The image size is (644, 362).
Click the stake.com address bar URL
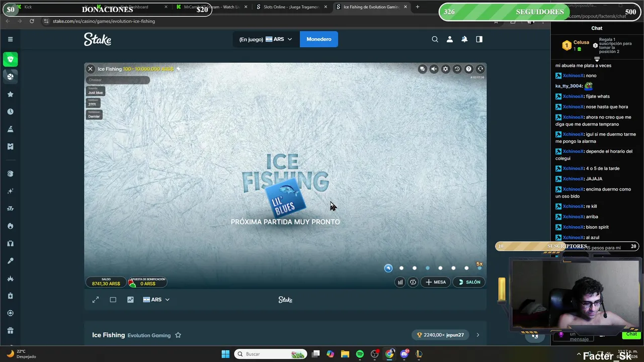pyautogui.click(x=104, y=21)
